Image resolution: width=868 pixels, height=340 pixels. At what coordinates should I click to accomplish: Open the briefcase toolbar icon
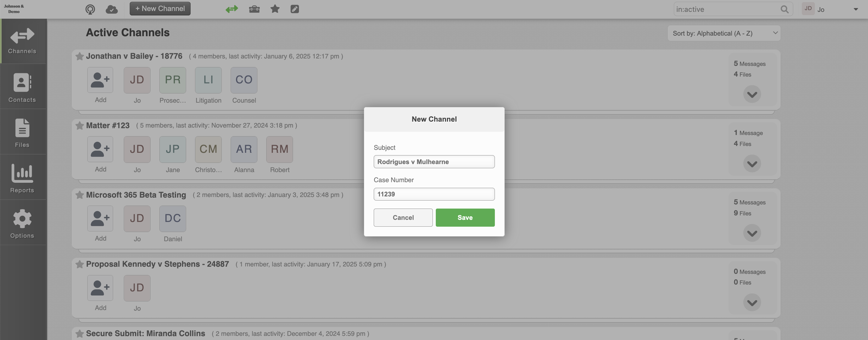[254, 9]
